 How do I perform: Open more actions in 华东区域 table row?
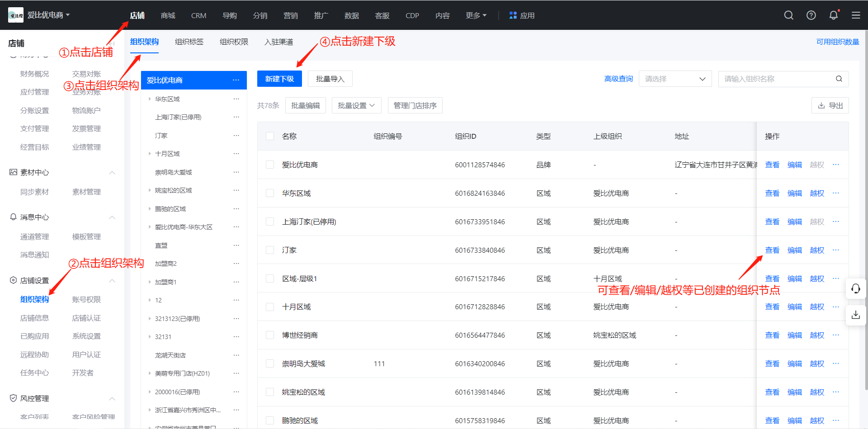coord(835,193)
